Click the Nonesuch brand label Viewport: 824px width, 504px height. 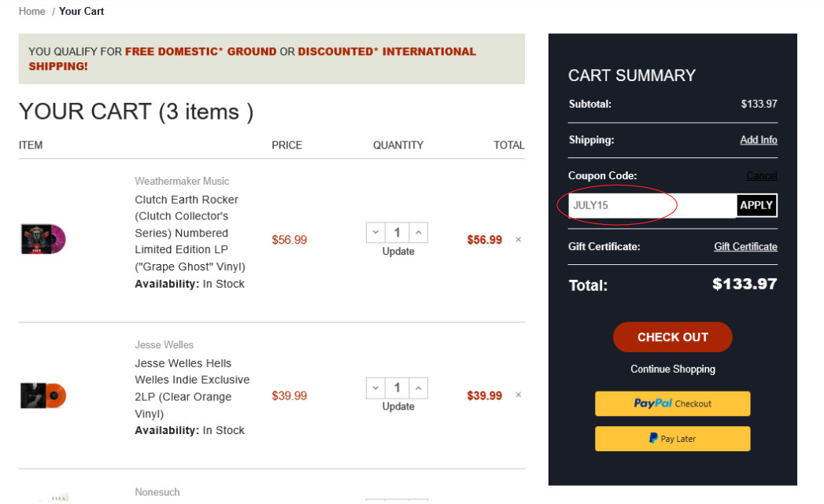point(157,492)
